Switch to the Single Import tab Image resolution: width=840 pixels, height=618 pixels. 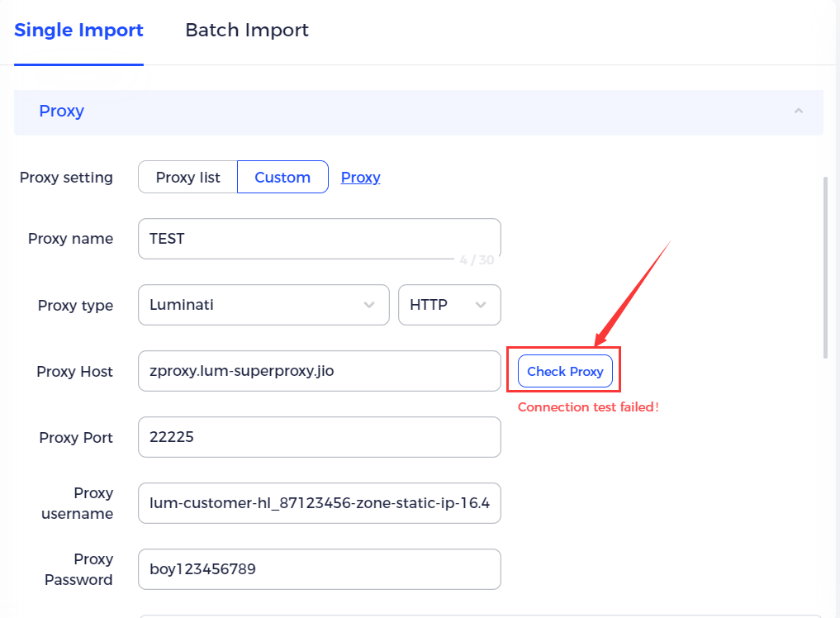78,30
